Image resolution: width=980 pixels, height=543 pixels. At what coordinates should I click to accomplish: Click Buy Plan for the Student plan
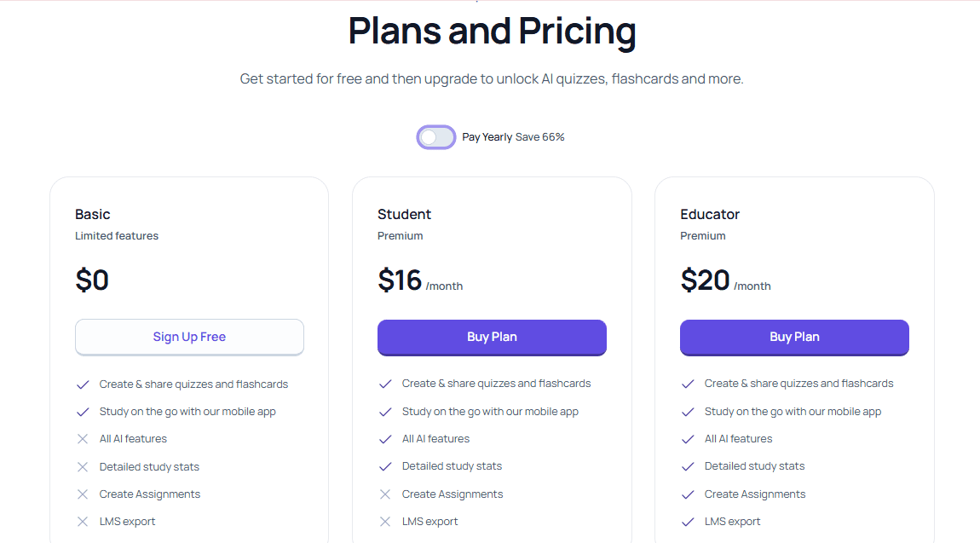pos(492,338)
